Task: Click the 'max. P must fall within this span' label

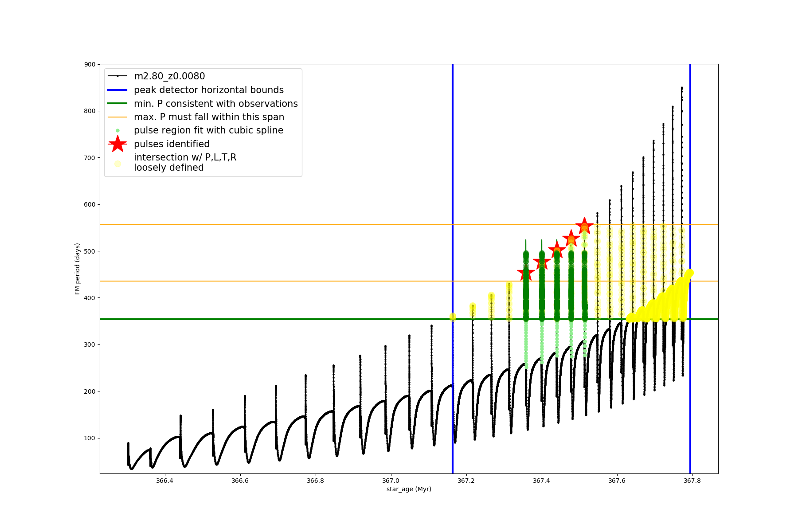Action: pyautogui.click(x=209, y=117)
